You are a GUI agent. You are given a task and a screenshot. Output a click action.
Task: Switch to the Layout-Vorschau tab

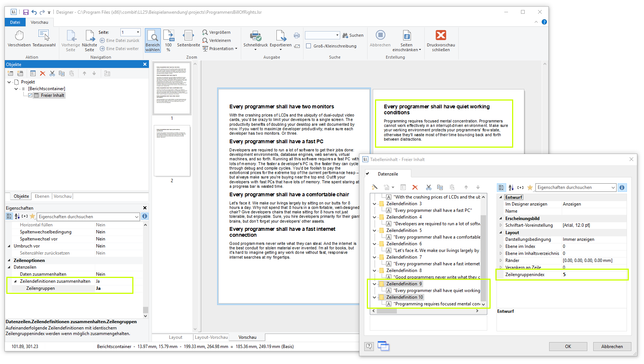click(211, 337)
